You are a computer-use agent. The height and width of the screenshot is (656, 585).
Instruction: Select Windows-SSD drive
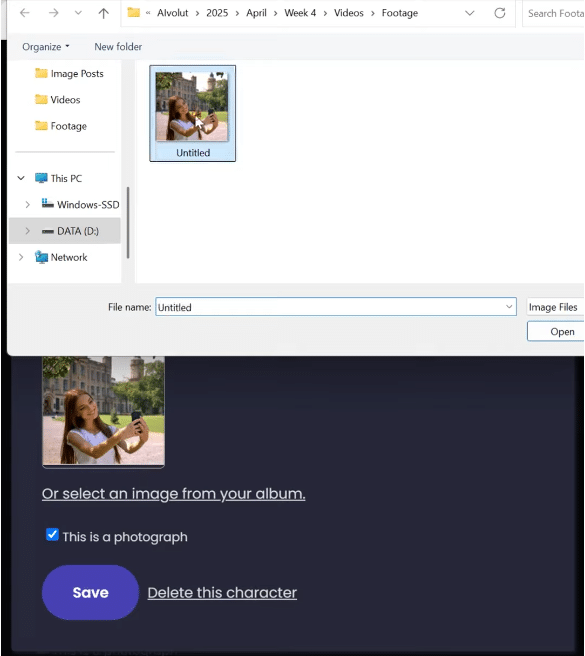tap(80, 205)
